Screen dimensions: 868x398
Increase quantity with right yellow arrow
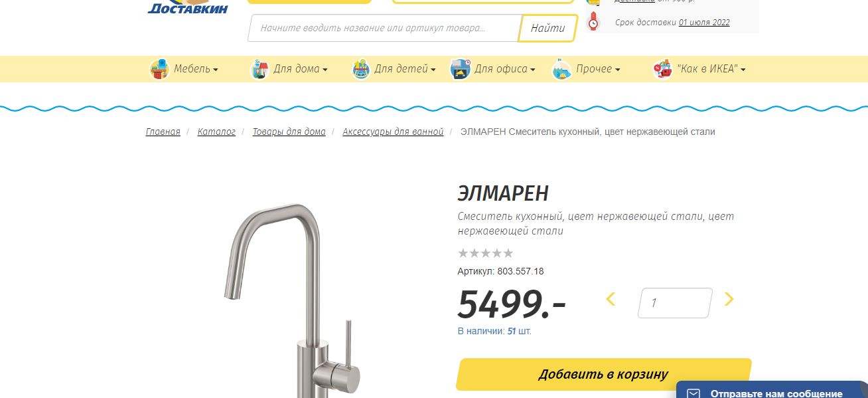tap(729, 300)
